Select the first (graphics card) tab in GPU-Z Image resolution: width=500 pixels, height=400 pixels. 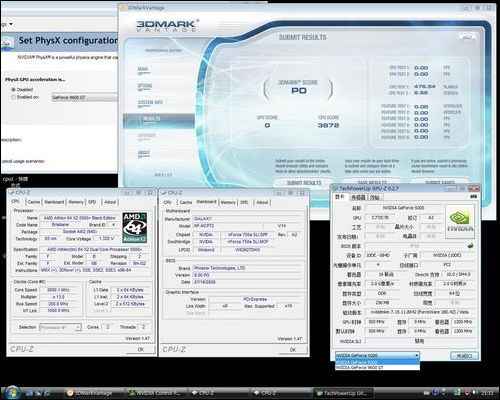339,197
